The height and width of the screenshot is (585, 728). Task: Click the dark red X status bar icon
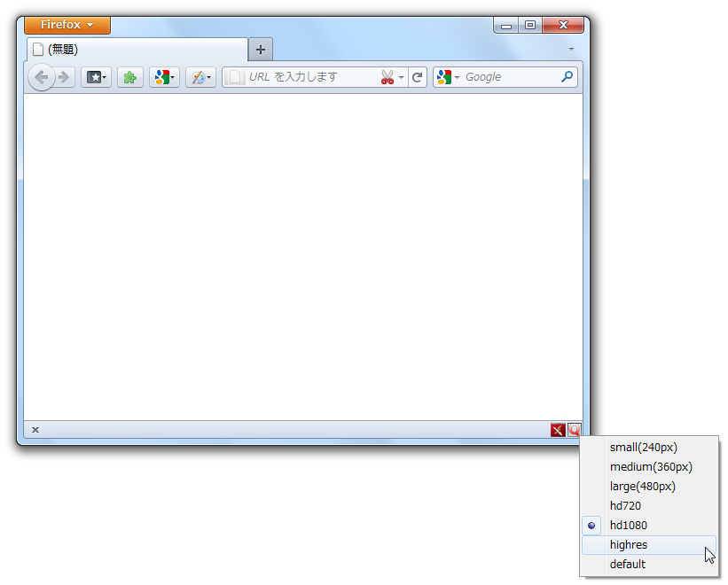(x=558, y=430)
